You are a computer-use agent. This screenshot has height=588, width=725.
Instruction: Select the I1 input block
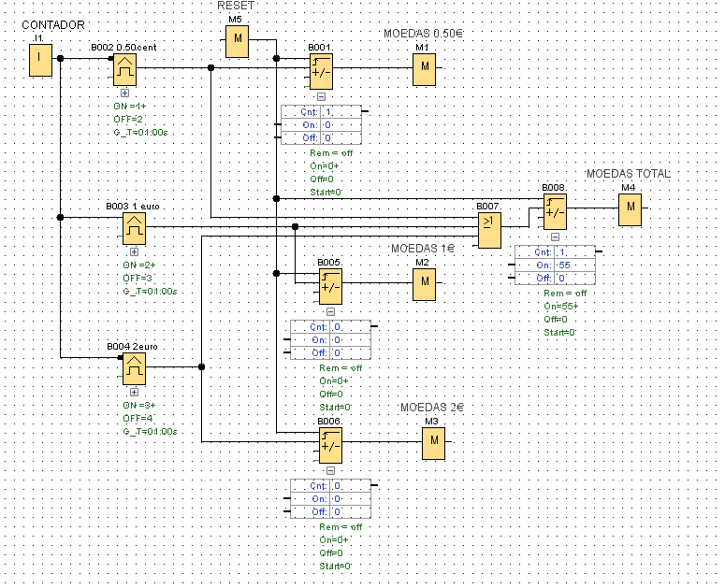click(40, 60)
